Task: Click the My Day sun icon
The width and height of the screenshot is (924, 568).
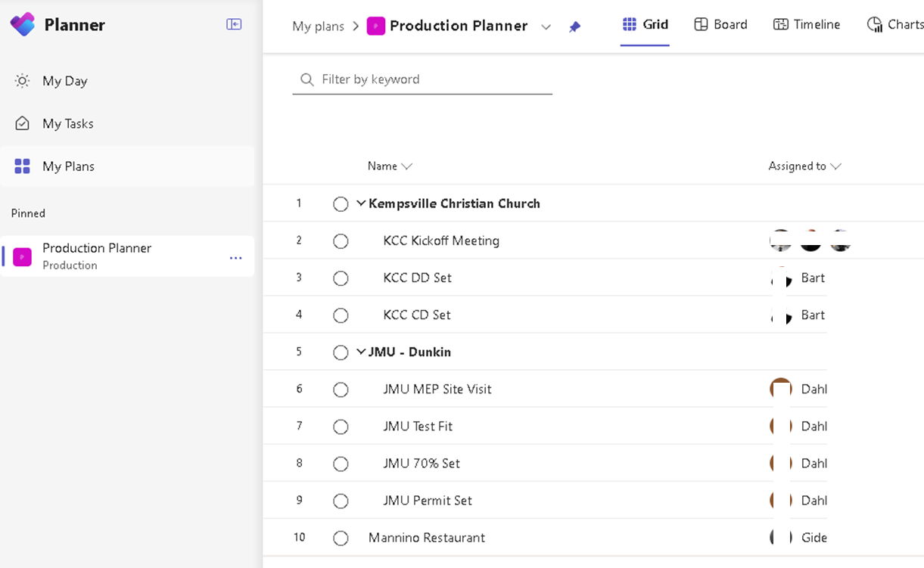Action: point(23,81)
